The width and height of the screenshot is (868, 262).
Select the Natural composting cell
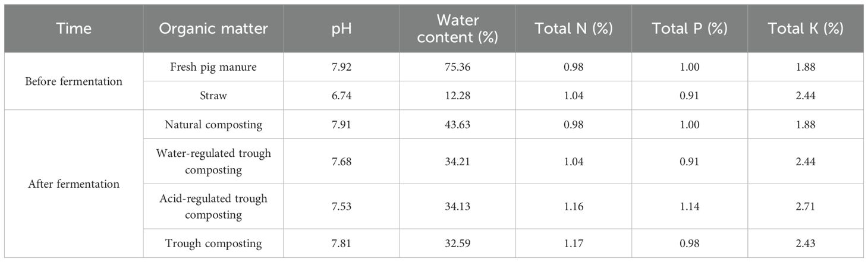pyautogui.click(x=213, y=124)
